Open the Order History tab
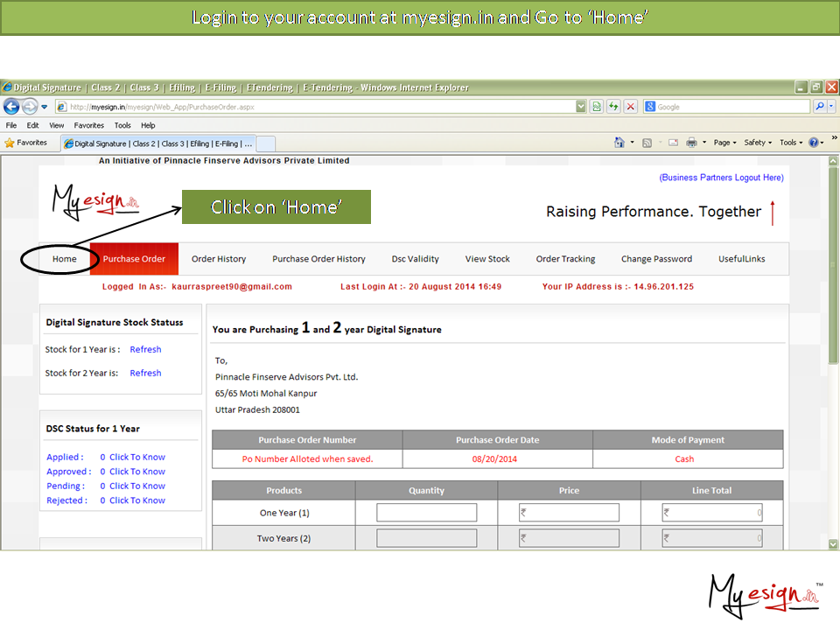The width and height of the screenshot is (840, 630). click(x=219, y=259)
